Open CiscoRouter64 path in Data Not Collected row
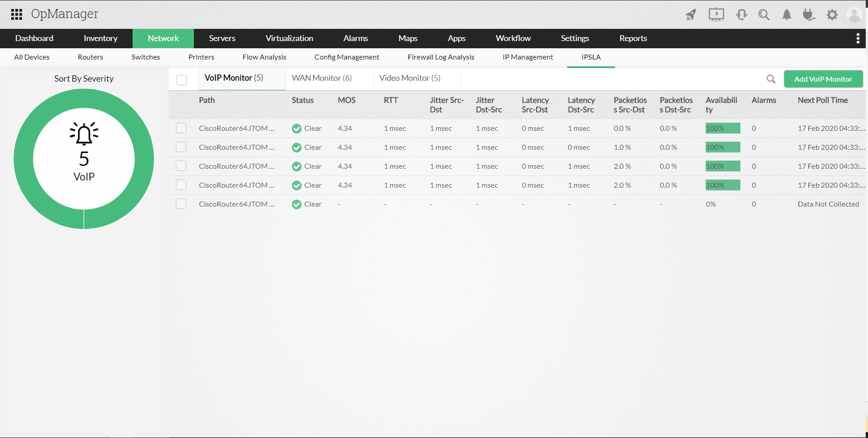868x438 pixels. click(x=237, y=204)
